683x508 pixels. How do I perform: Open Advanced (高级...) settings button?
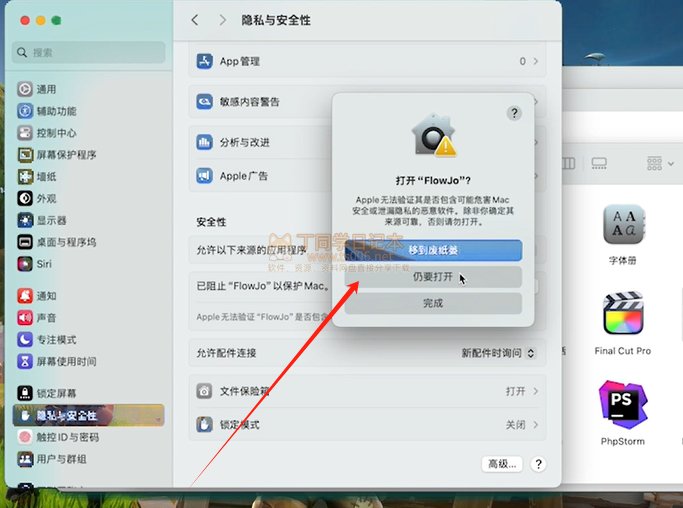click(502, 464)
